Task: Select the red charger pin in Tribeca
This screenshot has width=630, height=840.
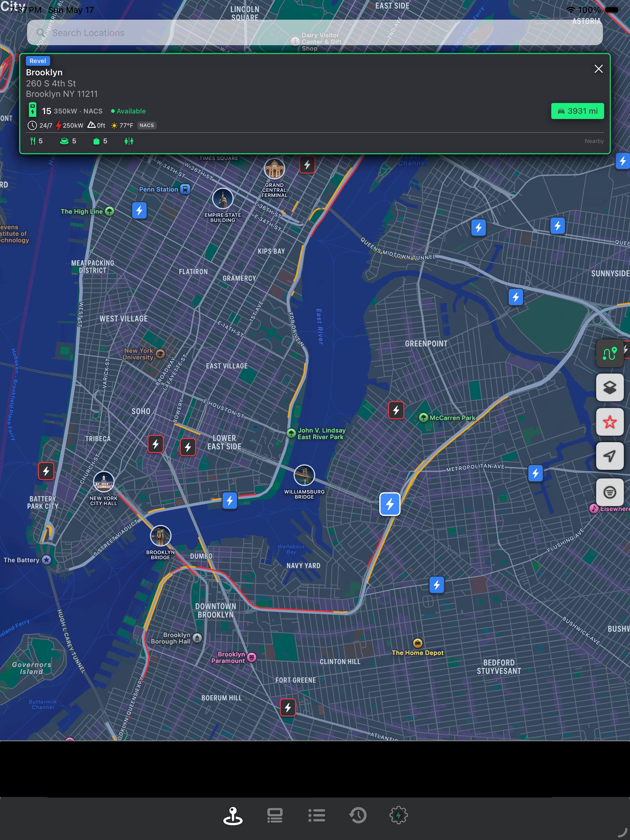Action: 155,444
